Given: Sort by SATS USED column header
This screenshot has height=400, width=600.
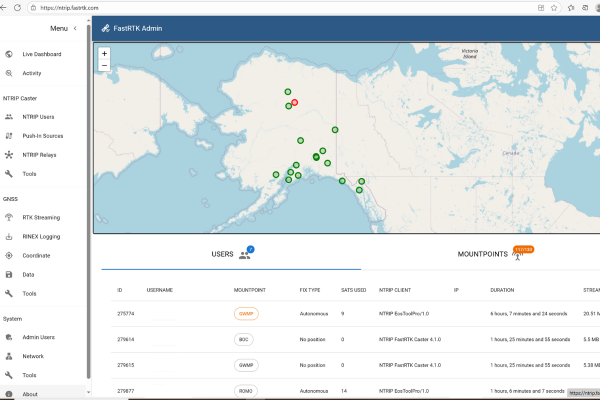Looking at the screenshot, I should (x=354, y=290).
